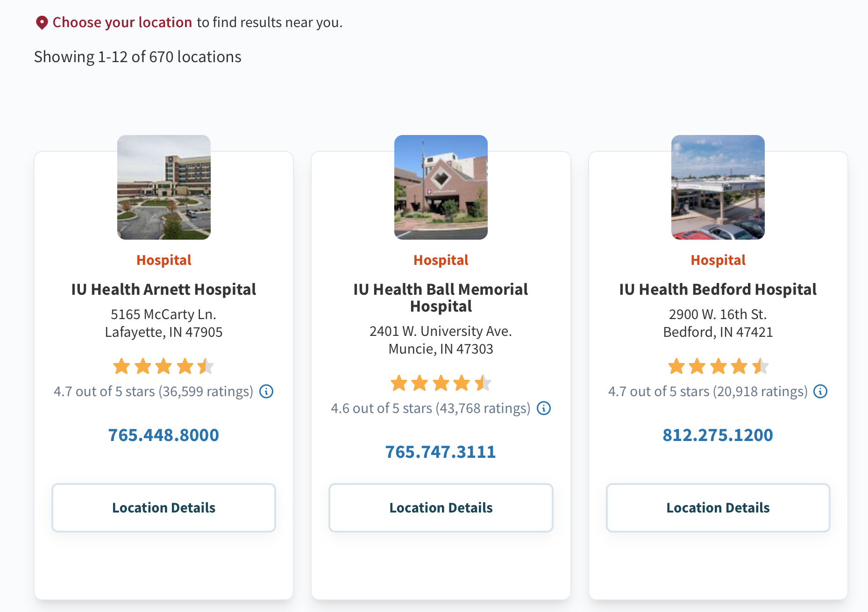Call Bedford Hospital at 812.275.1200

[718, 435]
